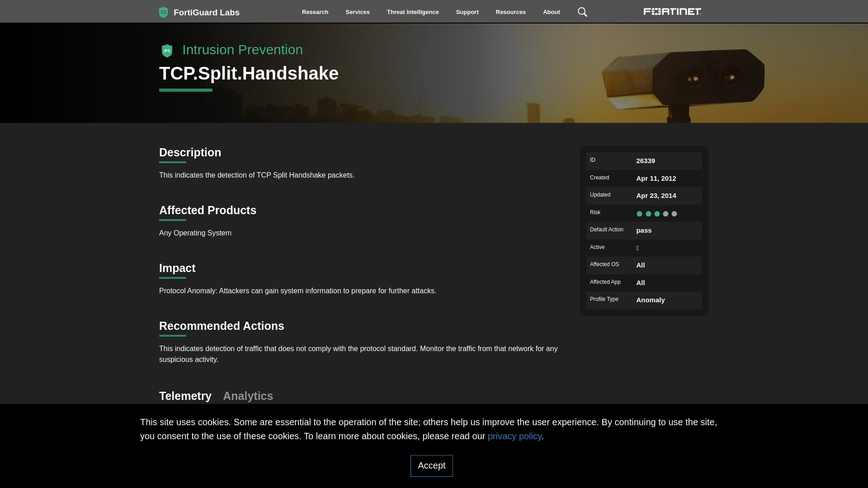868x488 pixels.
Task: Click the Affected Products heading
Action: click(x=208, y=210)
